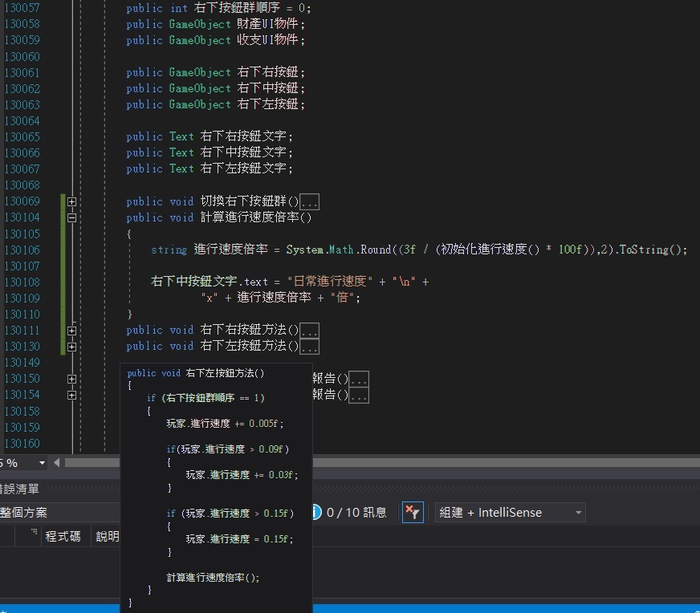Expand the collapsed 切換右下按鈕群 method
The height and width of the screenshot is (613, 700).
point(72,201)
